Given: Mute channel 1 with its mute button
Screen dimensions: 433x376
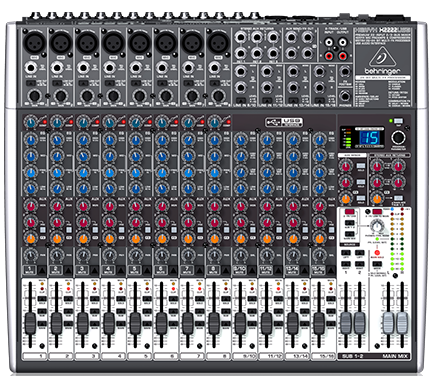Looking at the screenshot, I should pos(42,270).
